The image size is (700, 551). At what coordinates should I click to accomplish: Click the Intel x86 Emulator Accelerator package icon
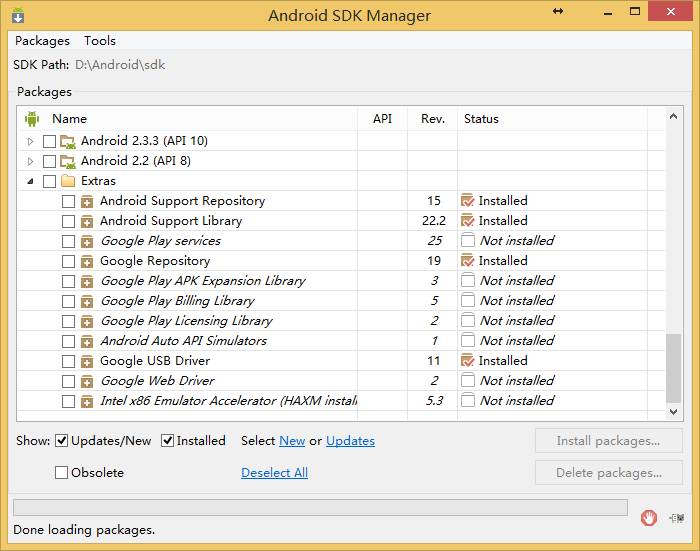click(x=87, y=401)
